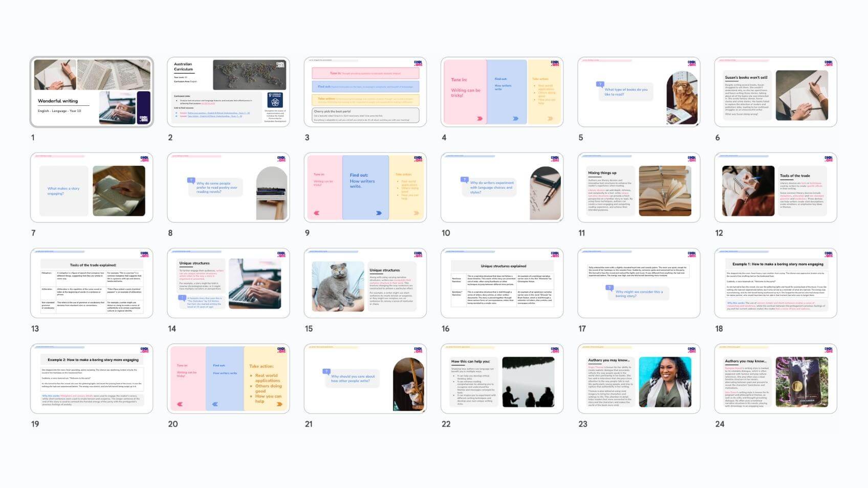Image resolution: width=868 pixels, height=488 pixels.
Task: Open the Unique structures explained table slide
Action: (502, 283)
